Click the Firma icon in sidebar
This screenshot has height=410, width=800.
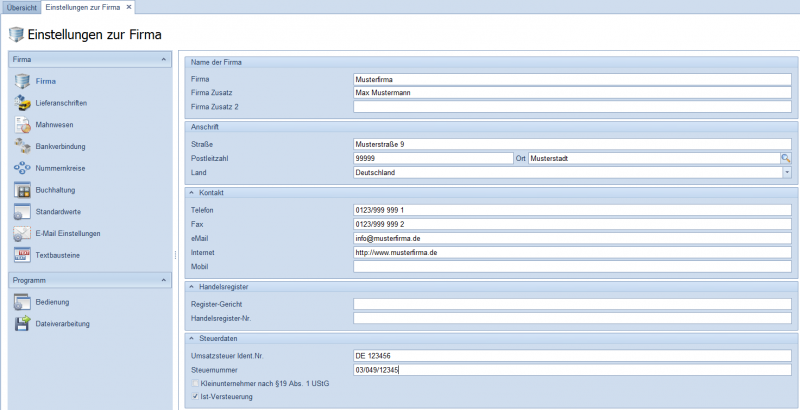23,81
